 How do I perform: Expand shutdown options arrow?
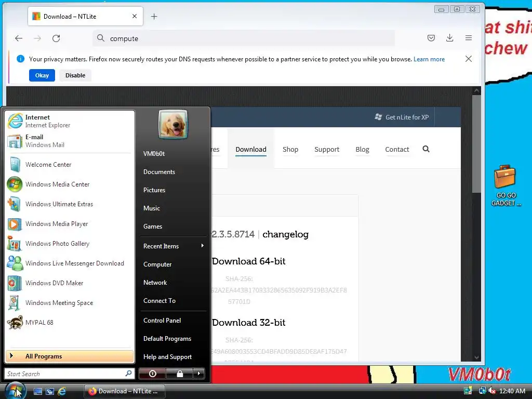(x=199, y=374)
